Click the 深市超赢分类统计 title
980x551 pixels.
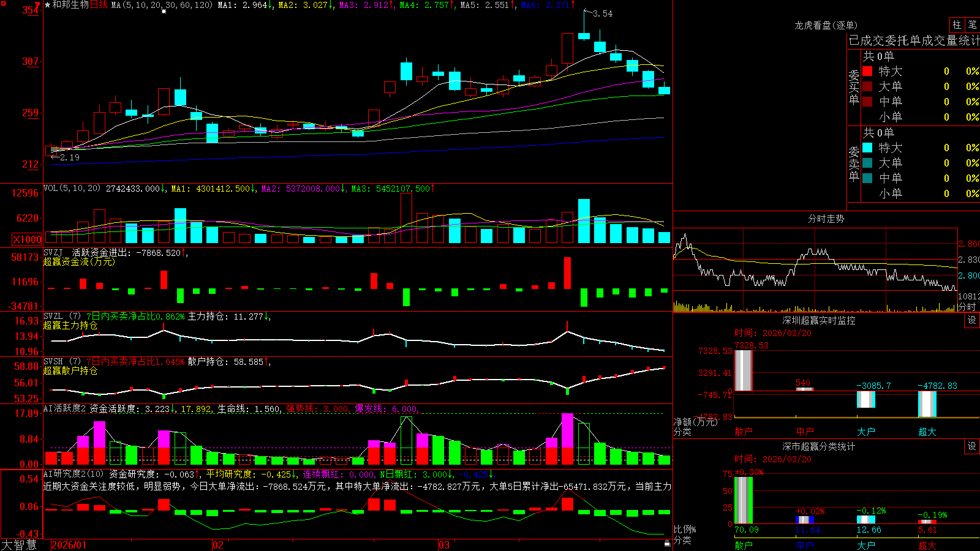(818, 446)
